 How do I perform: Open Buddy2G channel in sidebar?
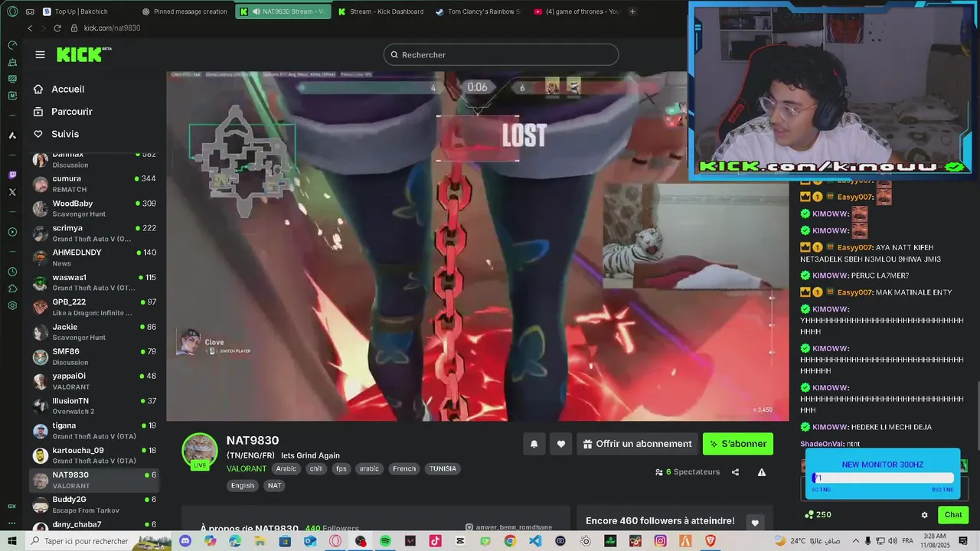pyautogui.click(x=94, y=504)
